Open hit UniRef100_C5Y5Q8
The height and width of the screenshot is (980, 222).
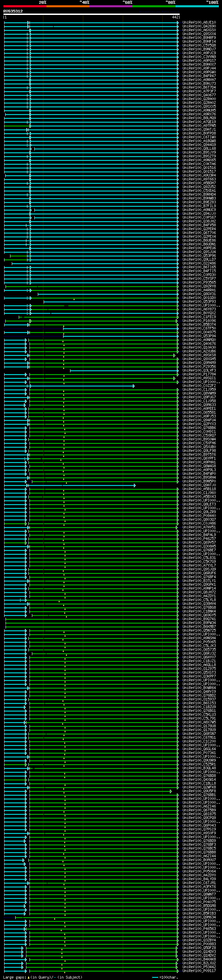[x=199, y=45]
